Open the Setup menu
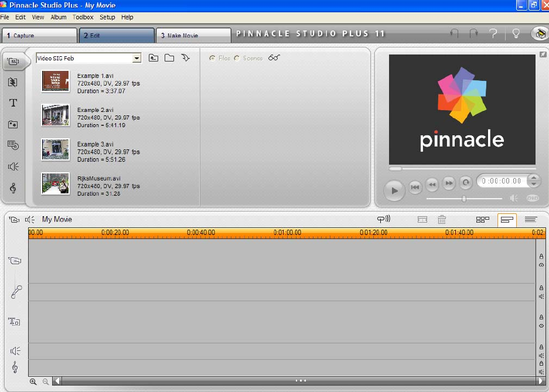 point(107,17)
